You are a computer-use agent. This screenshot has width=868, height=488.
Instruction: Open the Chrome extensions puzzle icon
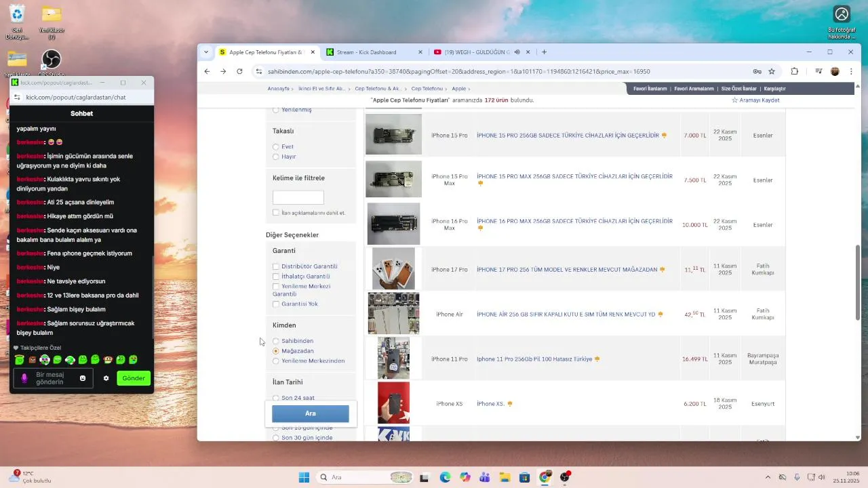click(795, 71)
